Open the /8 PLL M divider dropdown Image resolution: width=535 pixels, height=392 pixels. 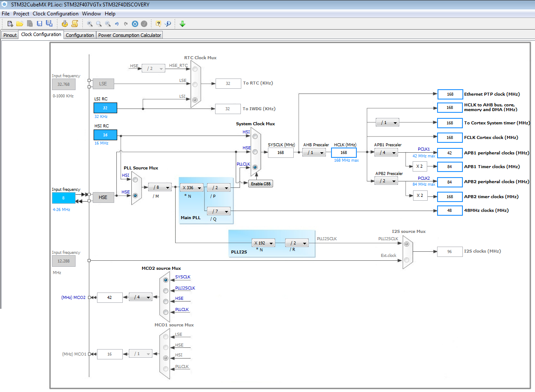(x=160, y=187)
